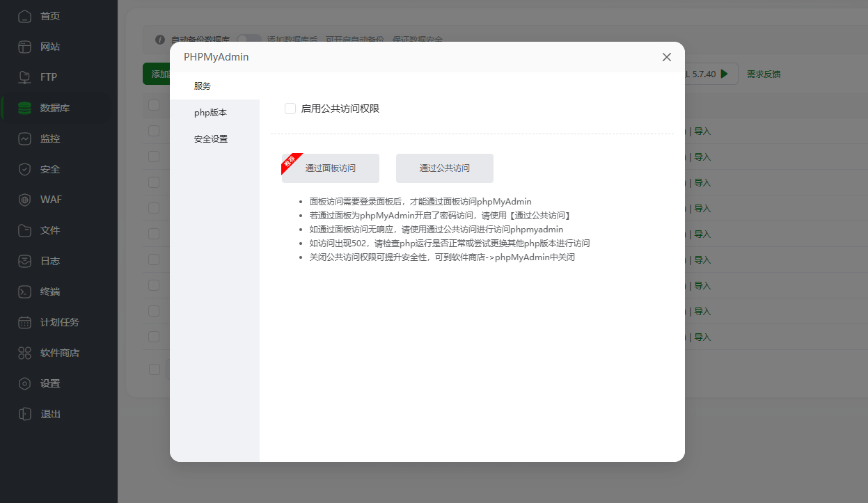
Task: Click the 通过面板访问 button
Action: [331, 168]
